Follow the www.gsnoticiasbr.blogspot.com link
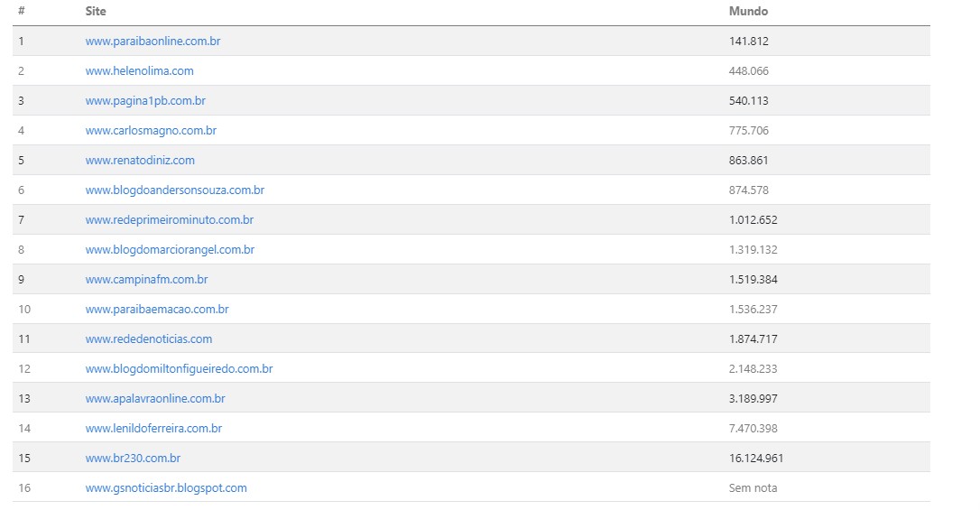The image size is (980, 510). pos(166,488)
